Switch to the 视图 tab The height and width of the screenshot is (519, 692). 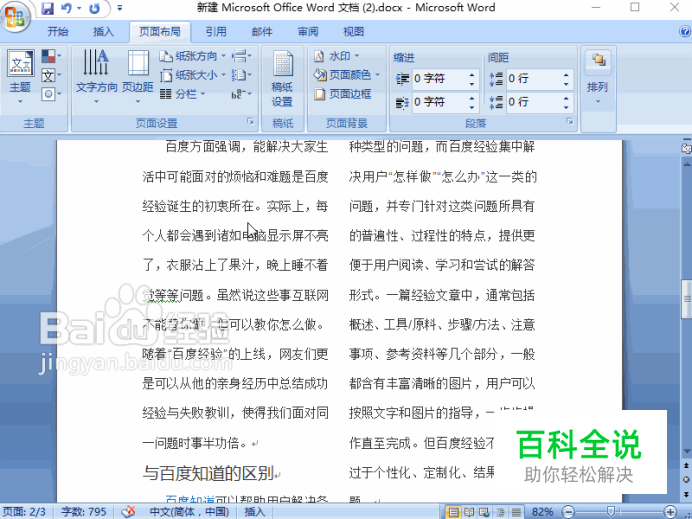354,31
